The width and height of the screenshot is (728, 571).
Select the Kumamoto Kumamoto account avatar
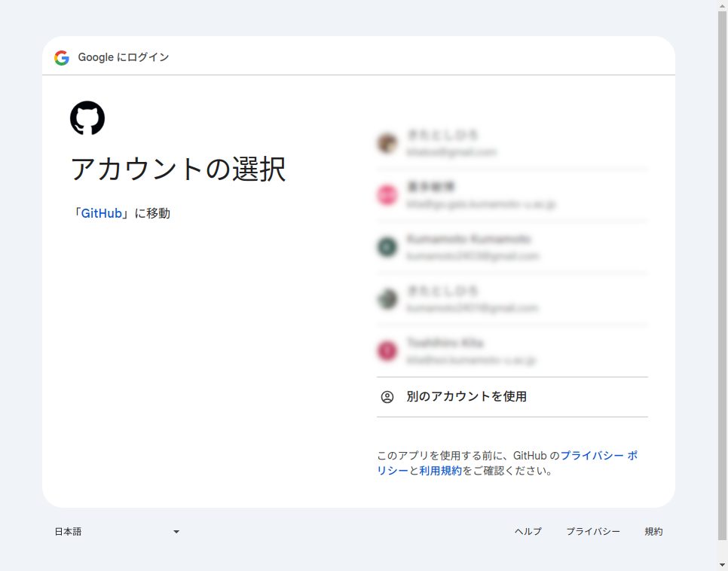point(387,247)
